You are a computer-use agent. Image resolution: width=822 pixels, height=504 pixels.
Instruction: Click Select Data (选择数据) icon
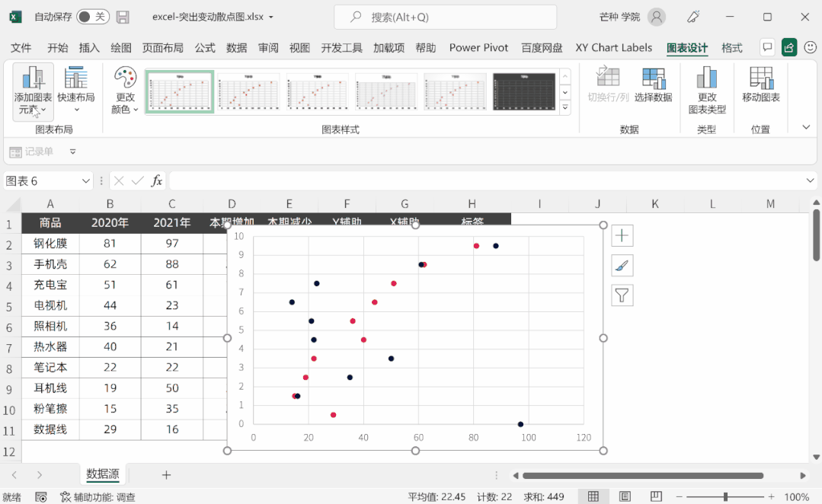(x=653, y=78)
